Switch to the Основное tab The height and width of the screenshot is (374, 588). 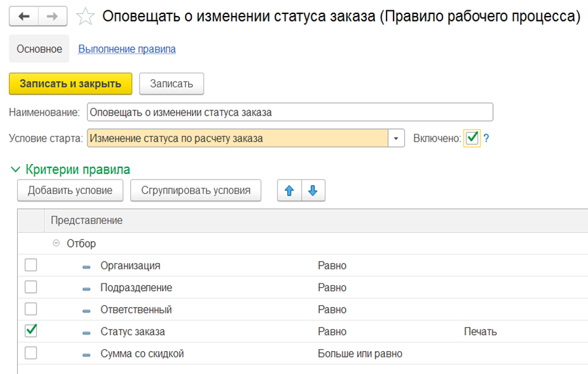coord(40,49)
